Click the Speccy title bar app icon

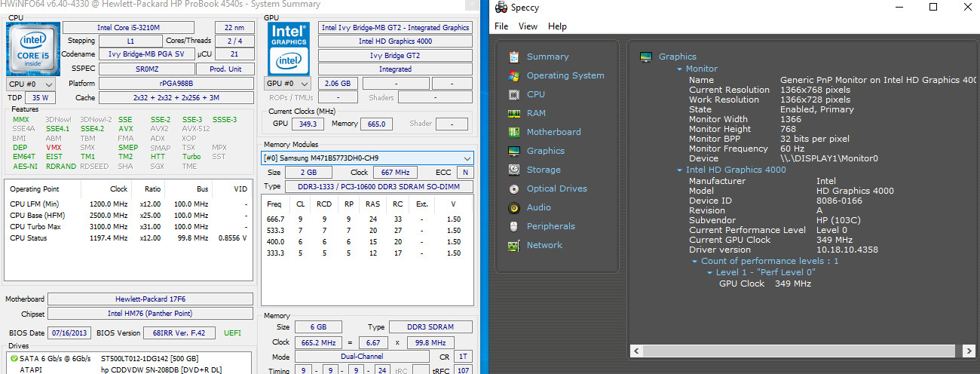click(x=501, y=7)
